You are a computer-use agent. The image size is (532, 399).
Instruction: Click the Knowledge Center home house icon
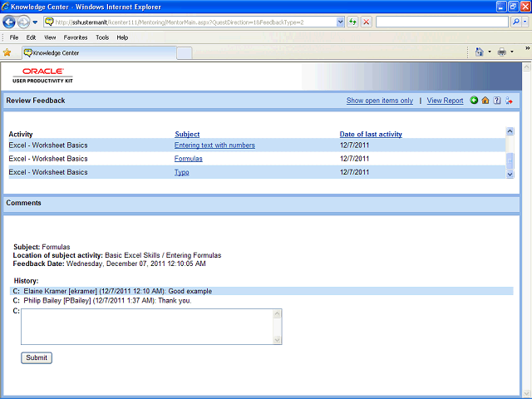[485, 100]
